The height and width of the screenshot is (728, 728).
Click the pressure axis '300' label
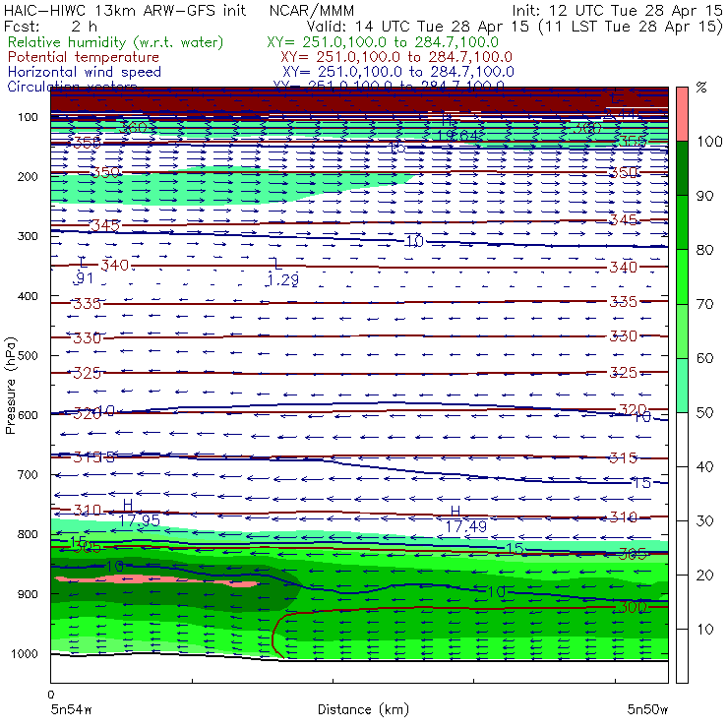coord(28,236)
